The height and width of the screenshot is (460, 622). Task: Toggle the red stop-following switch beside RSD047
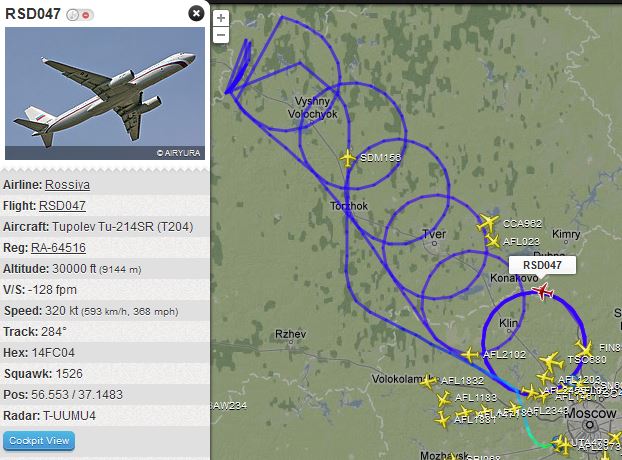click(86, 15)
